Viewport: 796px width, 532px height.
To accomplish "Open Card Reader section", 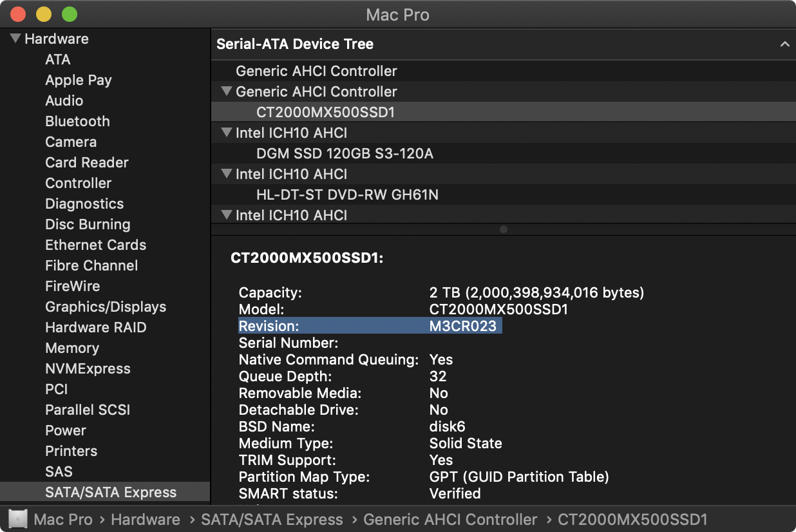I will pos(87,162).
